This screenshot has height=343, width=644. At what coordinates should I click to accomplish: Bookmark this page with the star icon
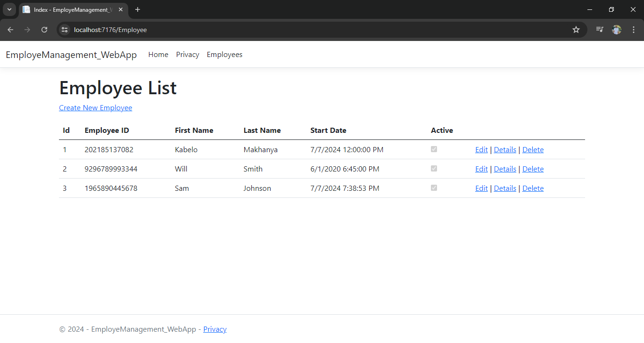tap(576, 29)
